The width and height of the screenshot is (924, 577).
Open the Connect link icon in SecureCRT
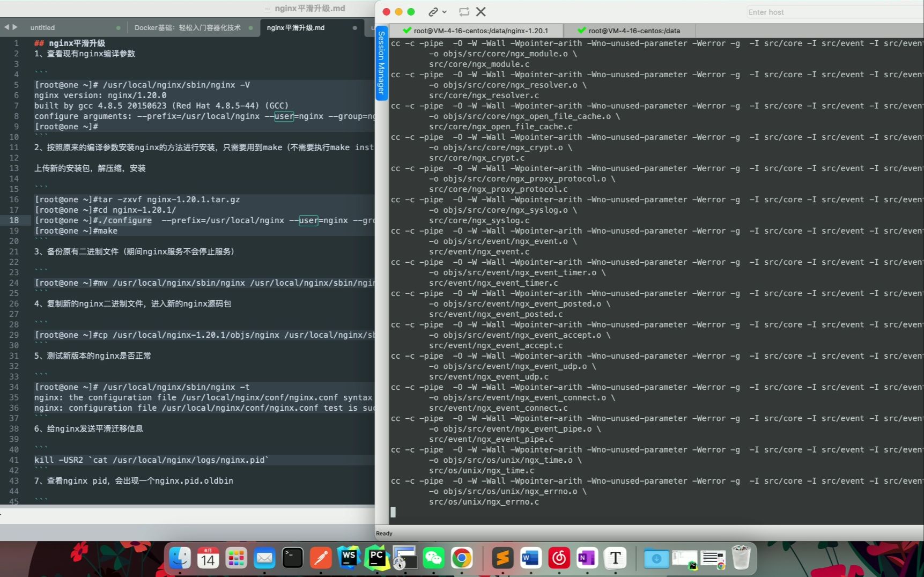(433, 12)
